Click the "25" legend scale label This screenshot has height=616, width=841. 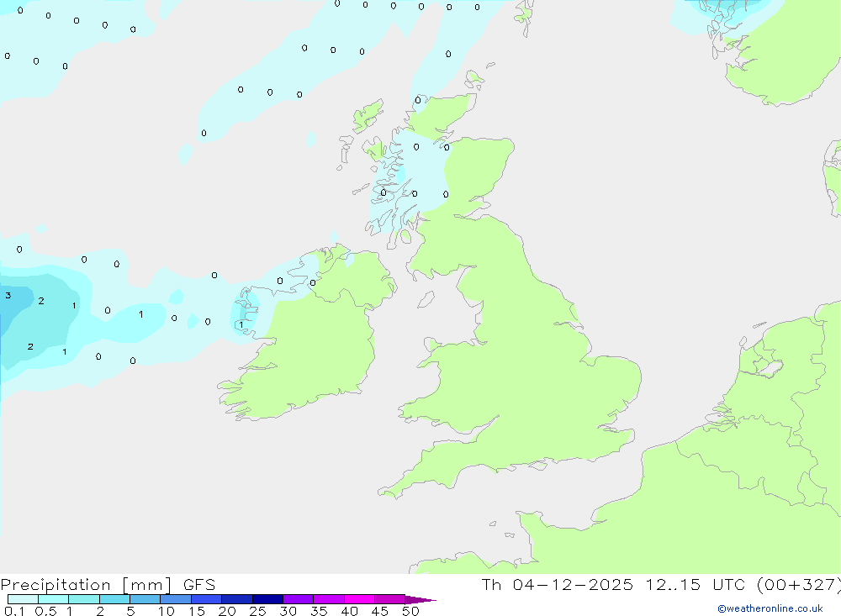258,611
